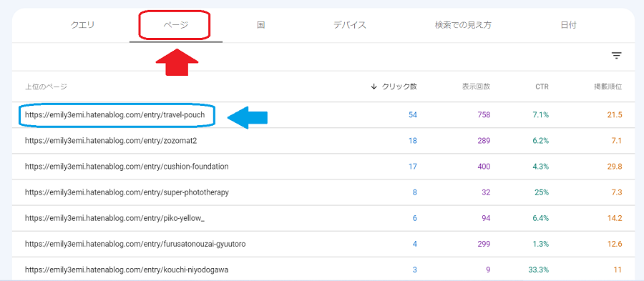The image size is (644, 281).
Task: Sort by 表示回数 column header
Action: pos(476,87)
